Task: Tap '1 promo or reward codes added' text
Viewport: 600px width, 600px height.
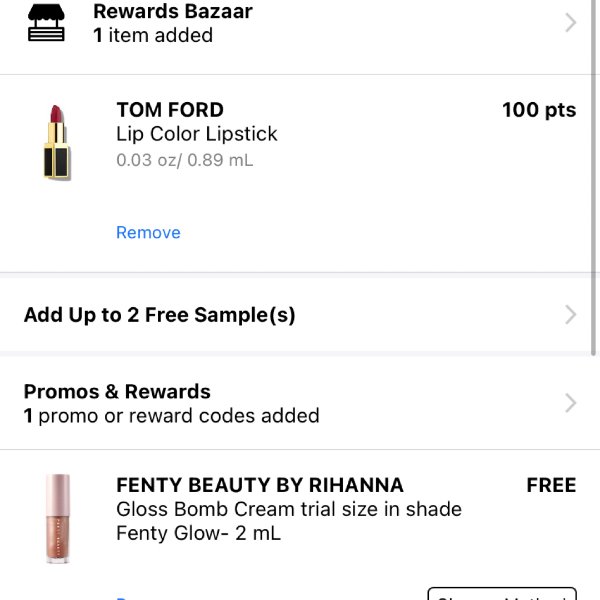Action: [171, 416]
